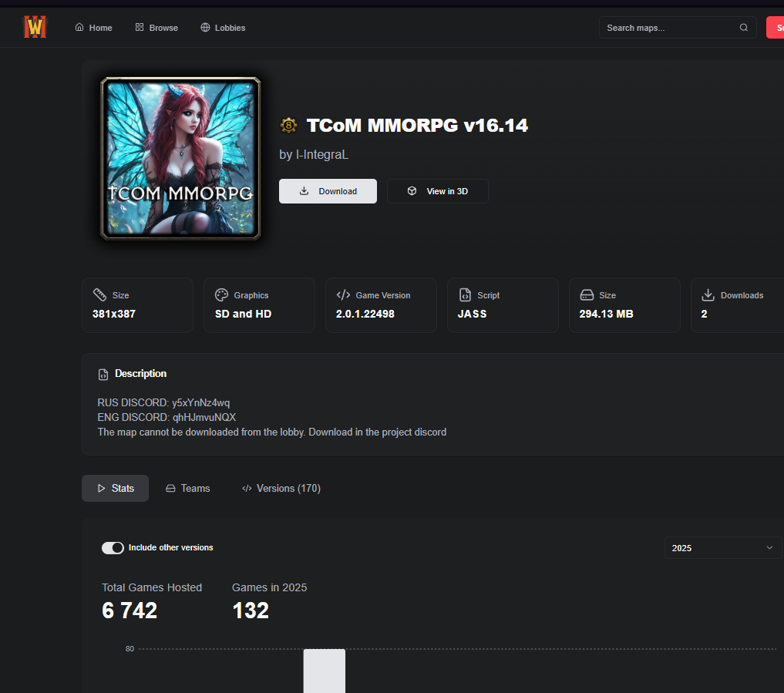
Task: Open the Browse page
Action: [156, 28]
